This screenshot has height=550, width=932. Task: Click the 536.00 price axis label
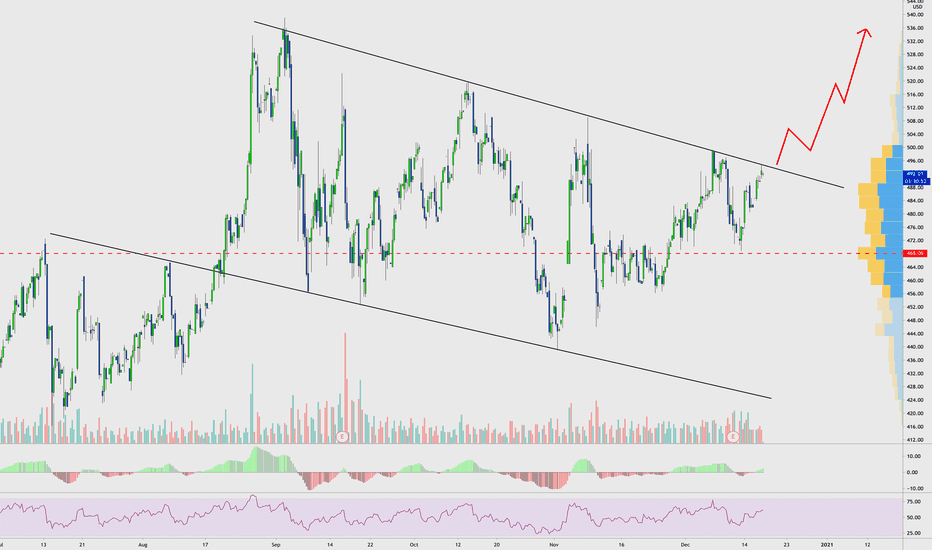[x=915, y=28]
